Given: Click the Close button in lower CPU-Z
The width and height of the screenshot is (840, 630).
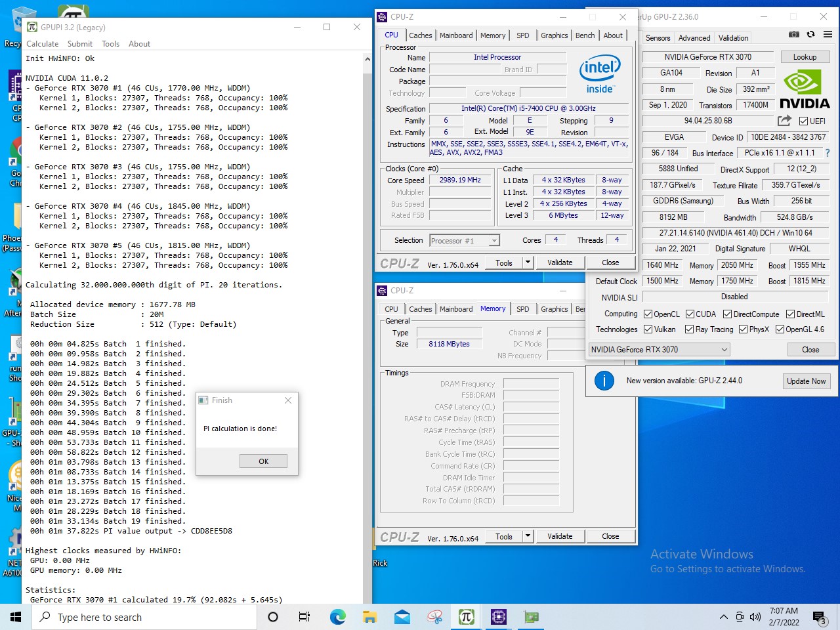Looking at the screenshot, I should (610, 536).
